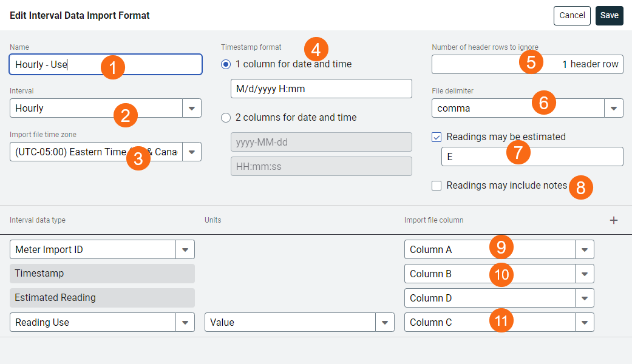
Task: Click the Edit Interval Data Import Format title
Action: coord(80,16)
